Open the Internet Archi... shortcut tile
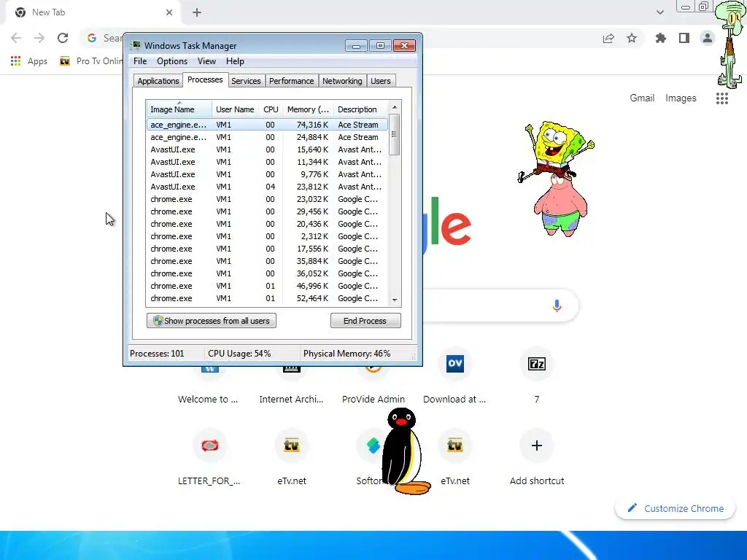Screen dimensions: 747x560 point(291,386)
